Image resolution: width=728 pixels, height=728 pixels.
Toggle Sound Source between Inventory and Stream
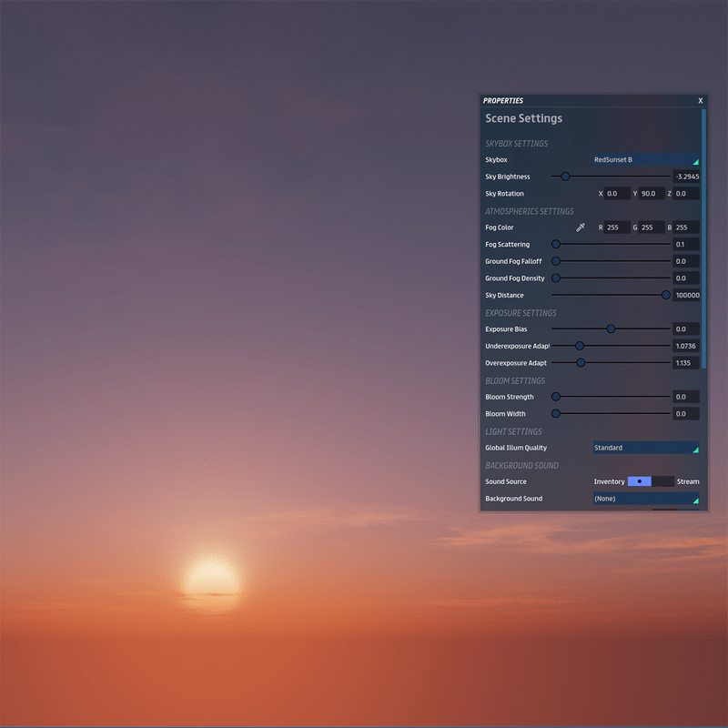(x=650, y=481)
